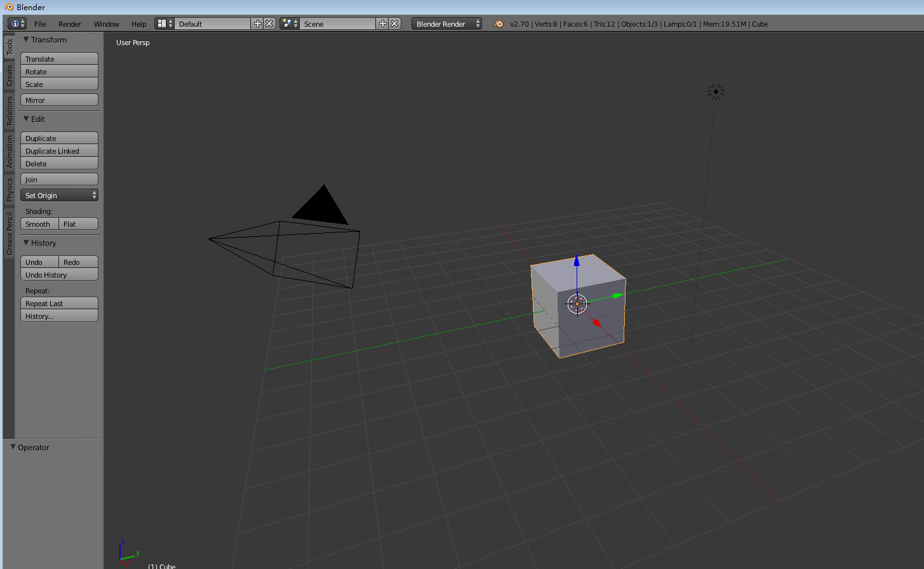Click the Rotate button
924x569 pixels.
[59, 71]
